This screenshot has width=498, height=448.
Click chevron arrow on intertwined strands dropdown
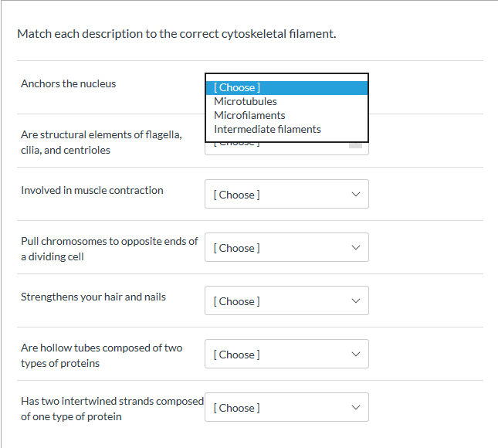point(355,408)
